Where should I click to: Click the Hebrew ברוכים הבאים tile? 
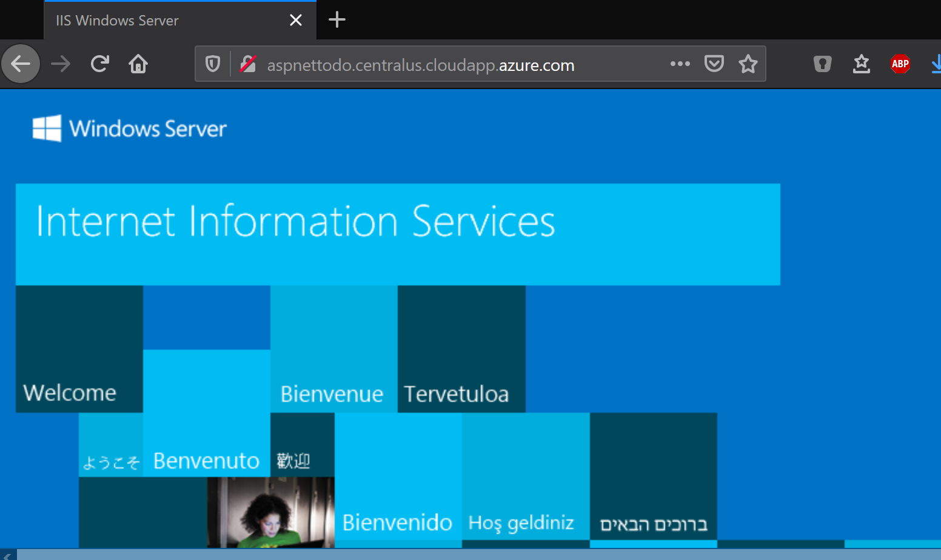(654, 476)
